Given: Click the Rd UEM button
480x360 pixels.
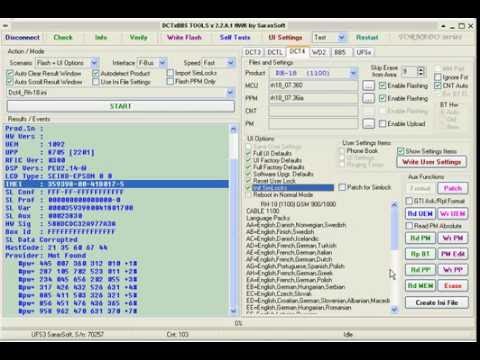Looking at the screenshot, I should 420,214.
